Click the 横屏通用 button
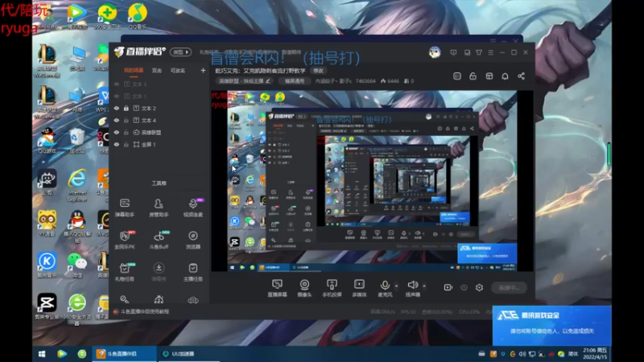644x362 pixels. [x=295, y=81]
